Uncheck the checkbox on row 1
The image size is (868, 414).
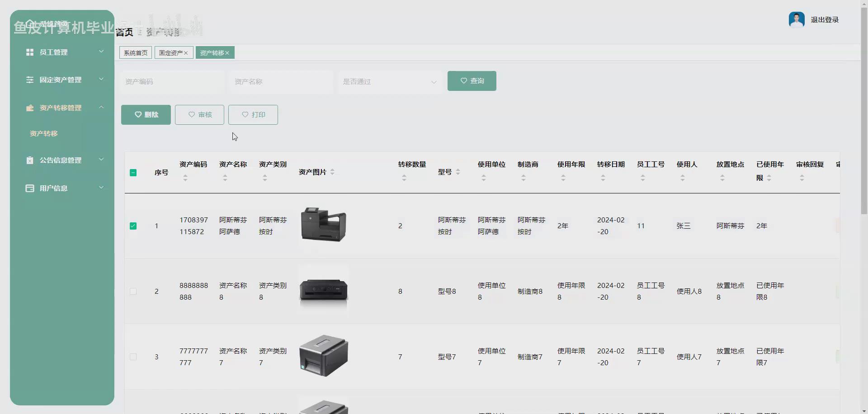coord(133,226)
